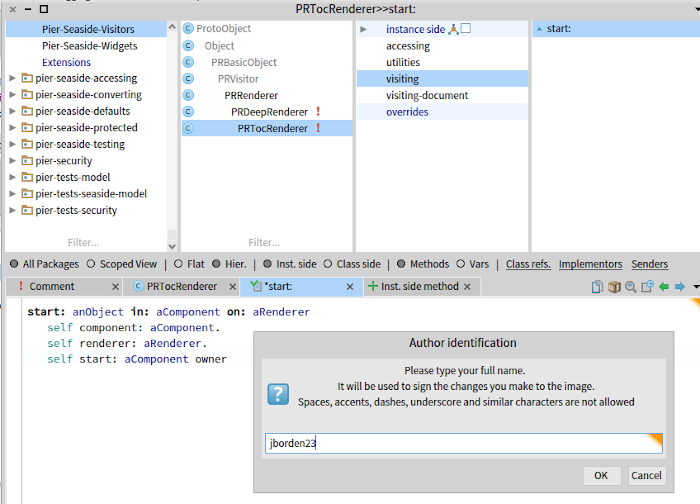The width and height of the screenshot is (700, 504).
Task: Click the folder icon of pier-seaside-accessing
Action: click(27, 78)
